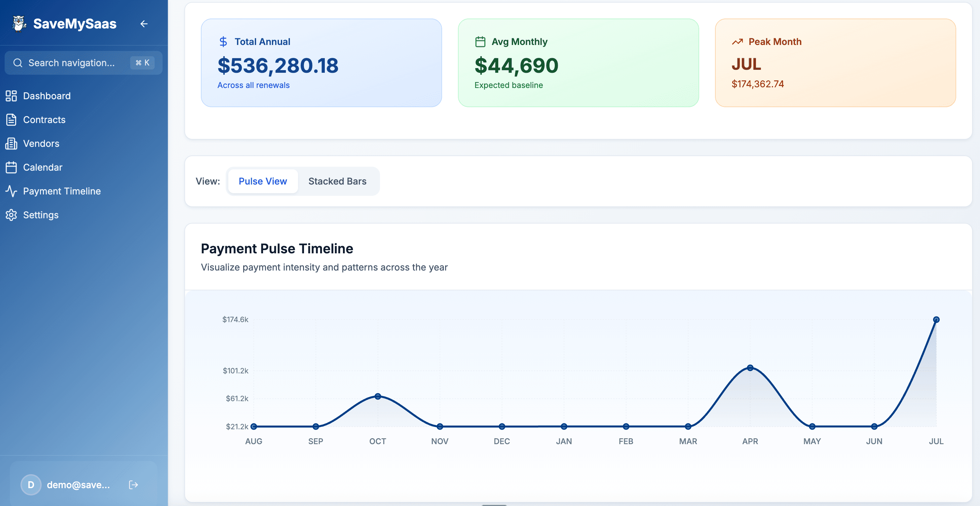The width and height of the screenshot is (980, 506).
Task: Click inside the navigation search field
Action: [72, 63]
